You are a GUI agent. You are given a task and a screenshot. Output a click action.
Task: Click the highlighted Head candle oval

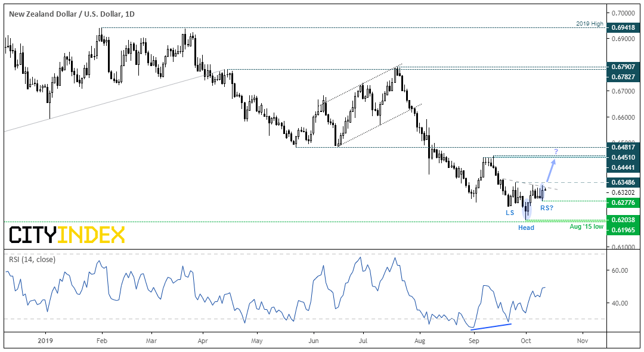tap(527, 208)
